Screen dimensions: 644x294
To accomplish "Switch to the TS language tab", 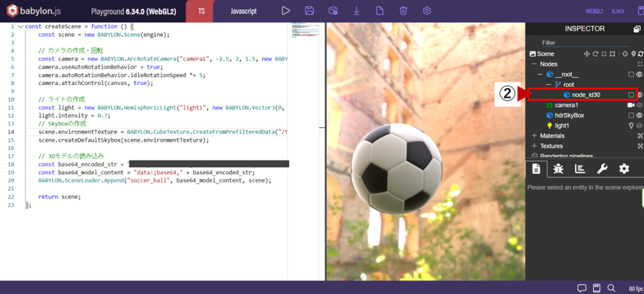I will (x=201, y=11).
